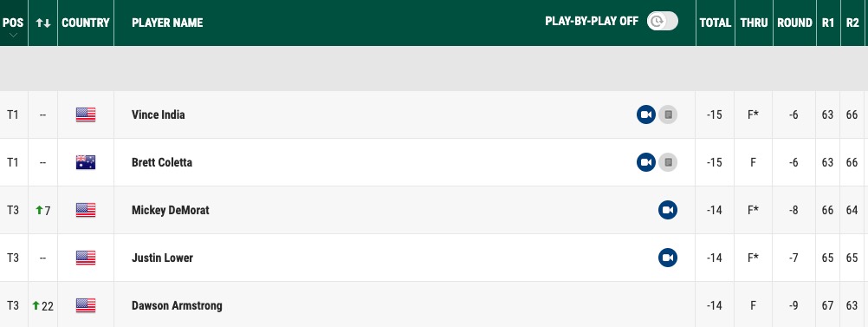Click USA flag next to Vince India

[x=86, y=114]
